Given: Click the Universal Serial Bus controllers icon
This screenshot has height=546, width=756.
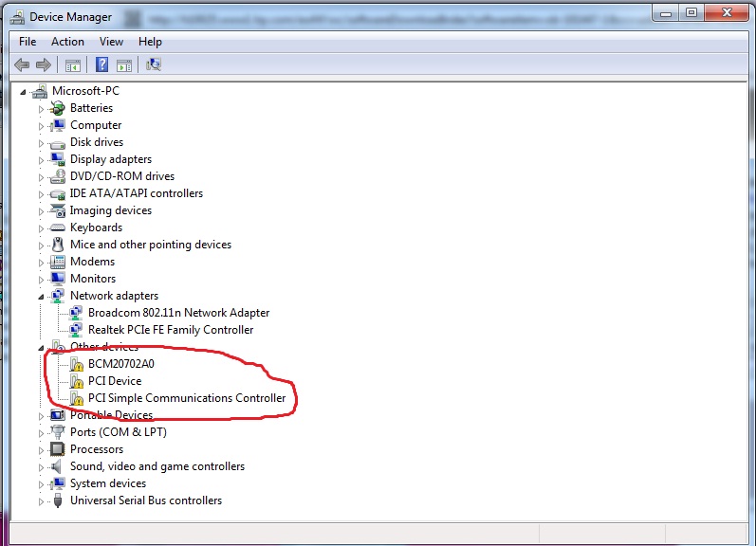Looking at the screenshot, I should 58,500.
